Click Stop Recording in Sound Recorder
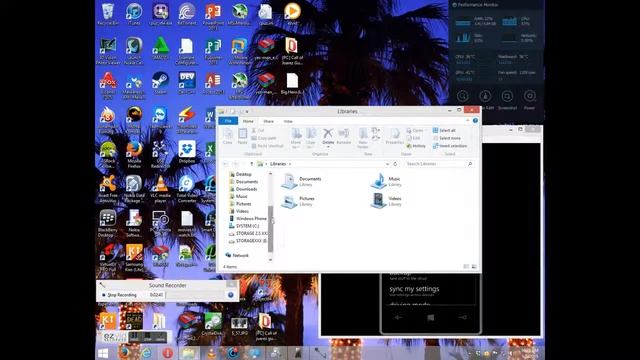 119,295
